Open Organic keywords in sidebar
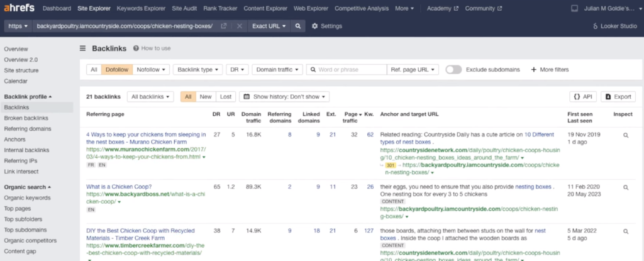This screenshot has width=644, height=261. pyautogui.click(x=28, y=197)
